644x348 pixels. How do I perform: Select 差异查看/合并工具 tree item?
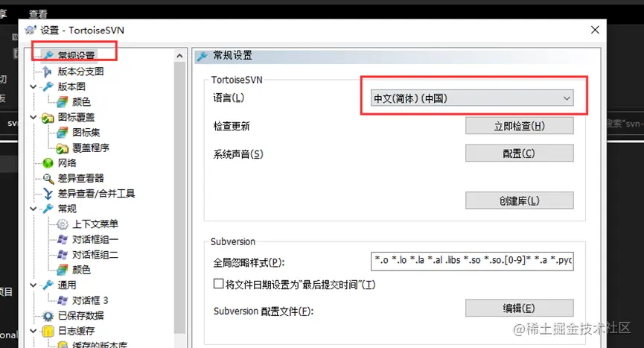point(96,194)
